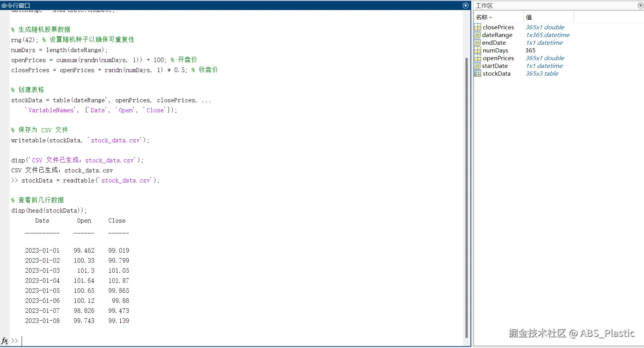The image size is (644, 348).
Task: Click the 98.826 open price value
Action: [x=84, y=311]
